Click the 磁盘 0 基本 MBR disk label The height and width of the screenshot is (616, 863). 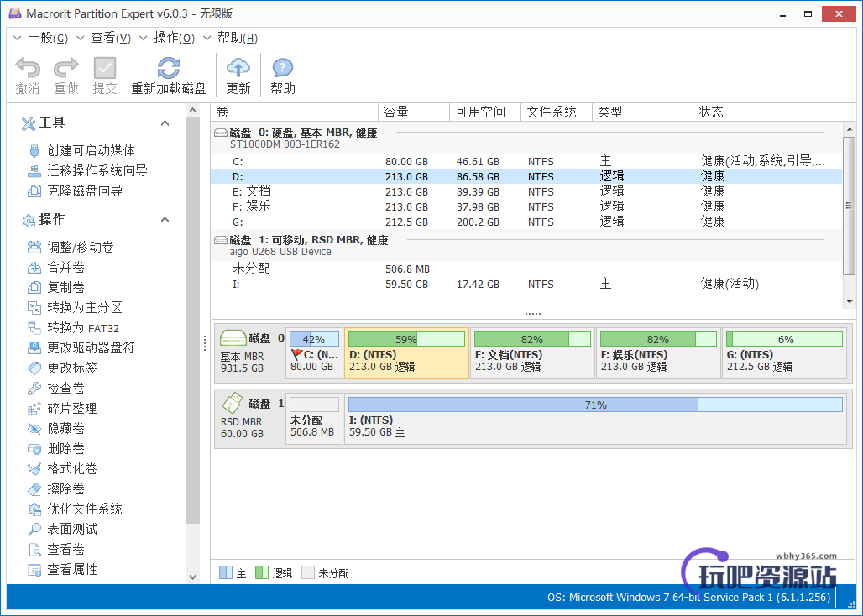250,353
